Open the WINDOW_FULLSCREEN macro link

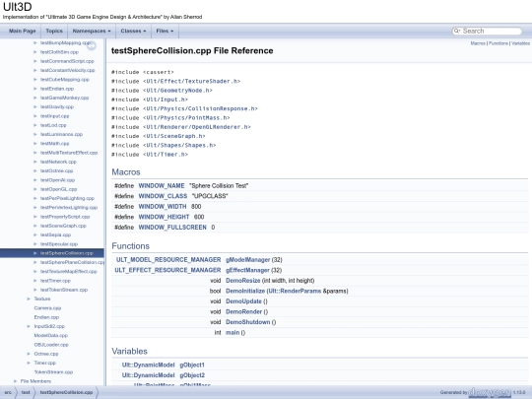pyautogui.click(x=172, y=228)
